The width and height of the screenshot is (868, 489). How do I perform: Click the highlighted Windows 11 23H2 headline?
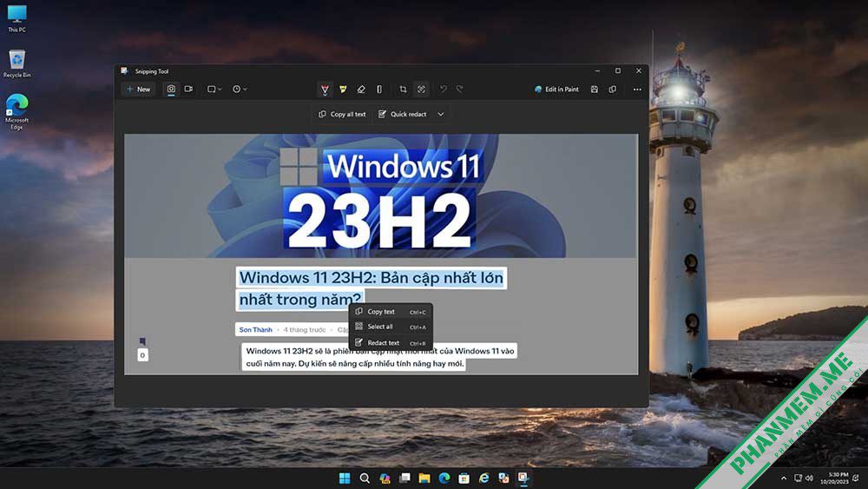click(371, 288)
